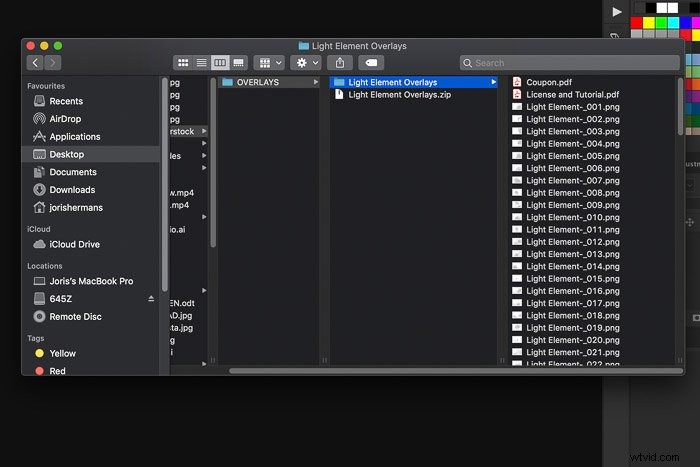Pick the red swatch in the background app
This screenshot has height=467, width=700.
point(636,23)
